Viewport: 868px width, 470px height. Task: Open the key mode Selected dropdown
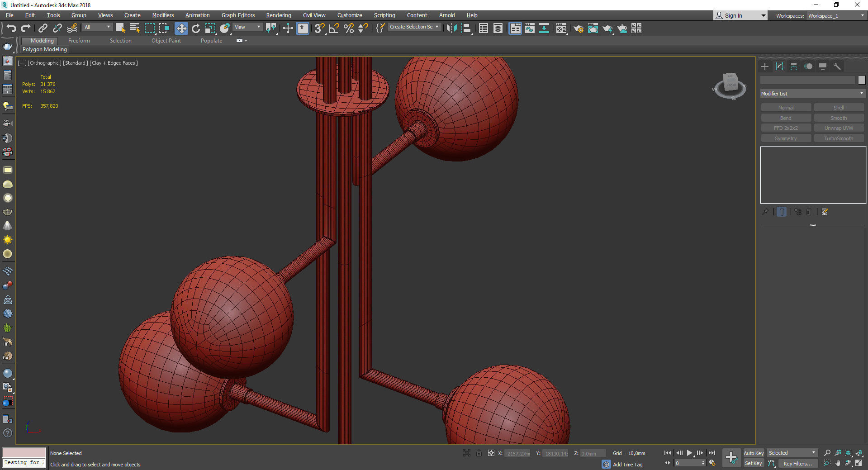point(792,453)
